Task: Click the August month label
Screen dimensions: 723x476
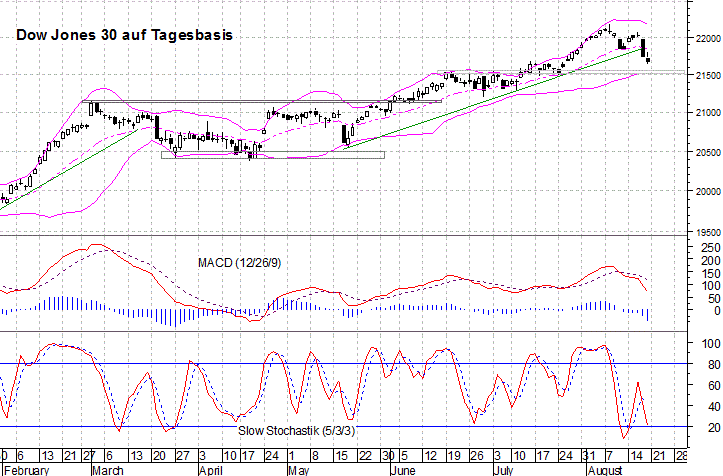Action: tap(605, 470)
